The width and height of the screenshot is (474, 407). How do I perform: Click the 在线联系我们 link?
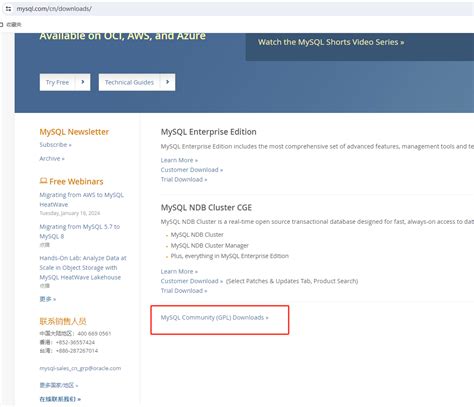tap(60, 399)
